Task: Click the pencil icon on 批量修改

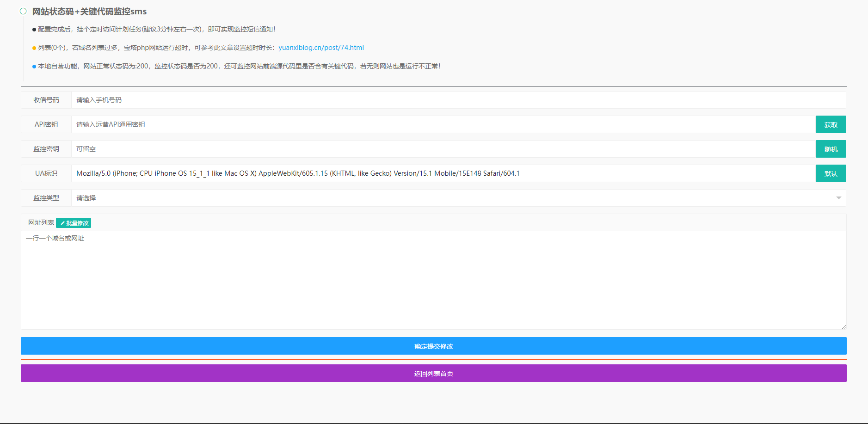Action: [62, 223]
